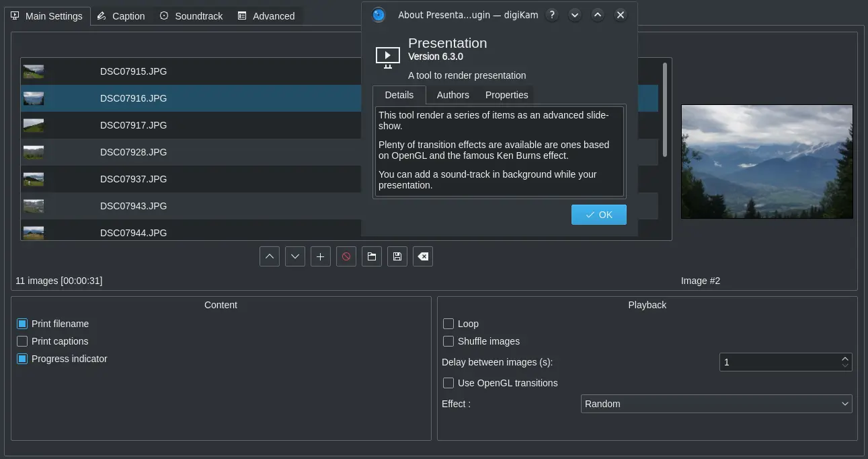Open help from the About dialog titlebar
Viewport: 868px width, 459px height.
[551, 14]
